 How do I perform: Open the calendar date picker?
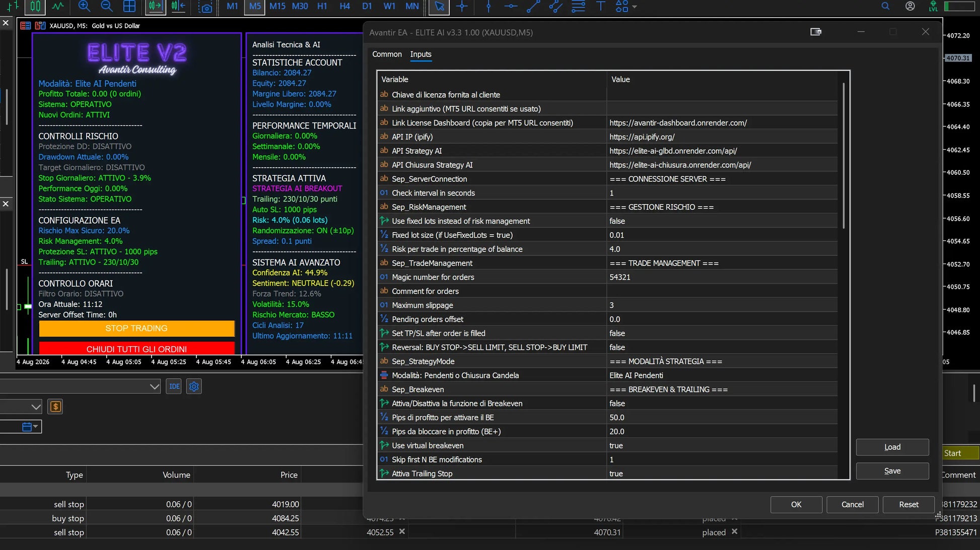30,427
